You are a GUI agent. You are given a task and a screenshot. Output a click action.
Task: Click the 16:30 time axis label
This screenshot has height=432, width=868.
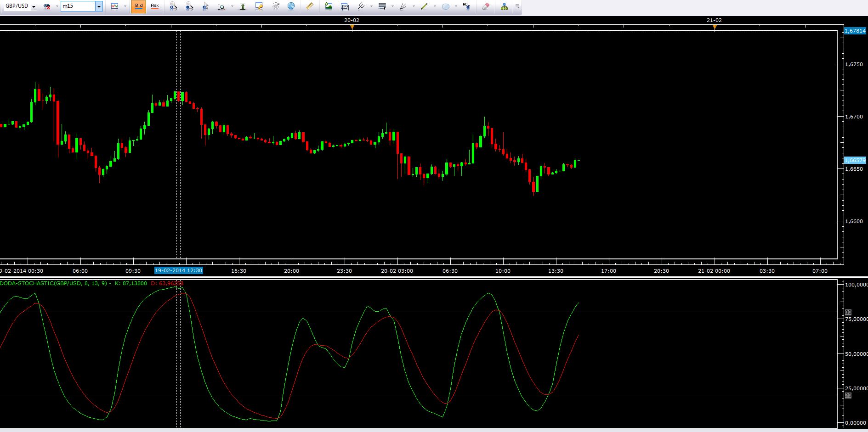[x=238, y=271]
